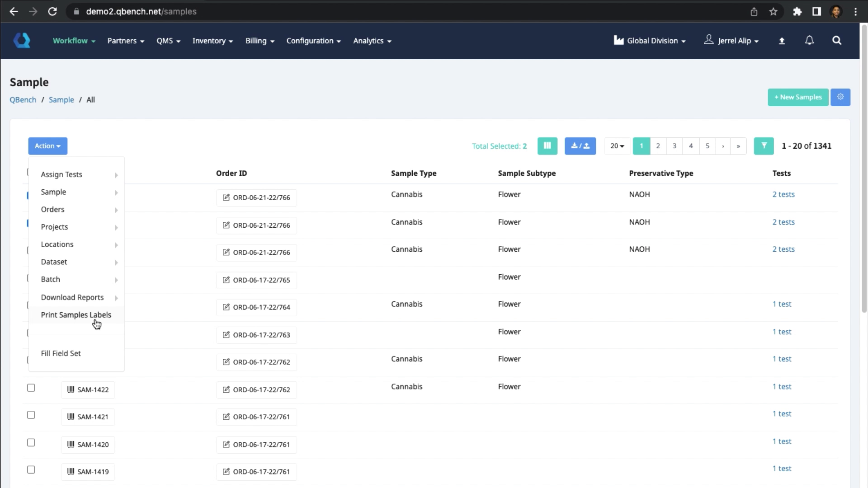
Task: Click the New Samples button
Action: (798, 97)
